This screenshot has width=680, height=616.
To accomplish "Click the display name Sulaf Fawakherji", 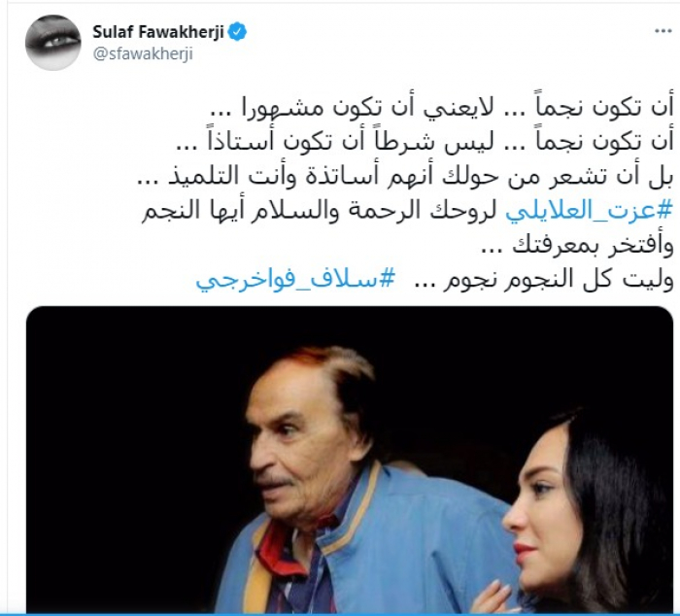I will pos(157,32).
